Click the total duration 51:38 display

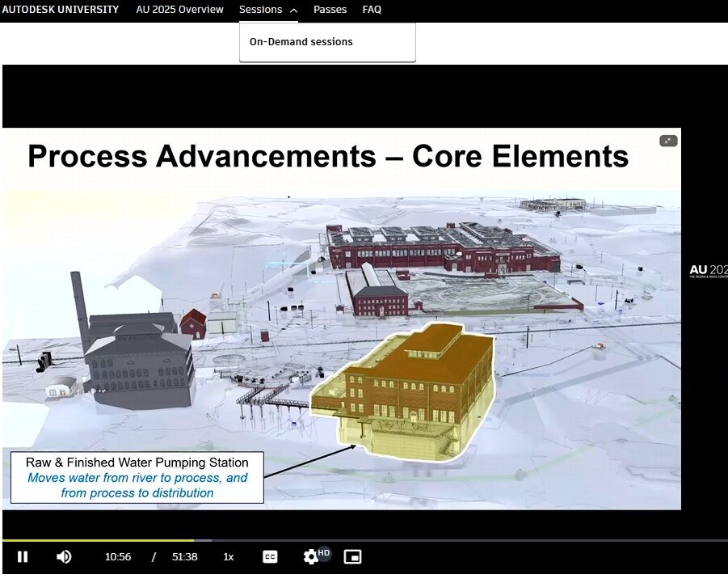pos(184,556)
